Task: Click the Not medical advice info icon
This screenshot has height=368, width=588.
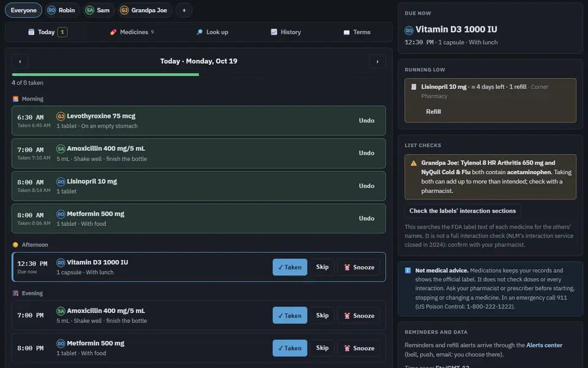Action: (x=408, y=270)
